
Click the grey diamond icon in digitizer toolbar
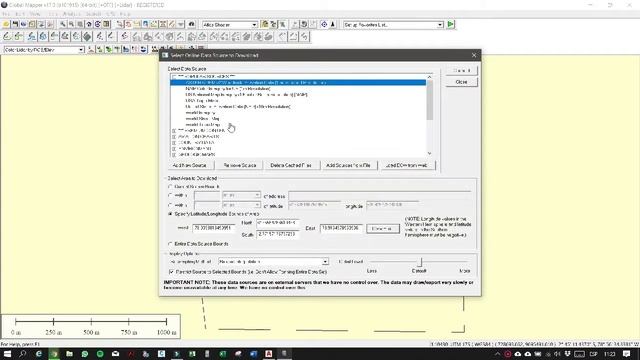pos(87,37)
